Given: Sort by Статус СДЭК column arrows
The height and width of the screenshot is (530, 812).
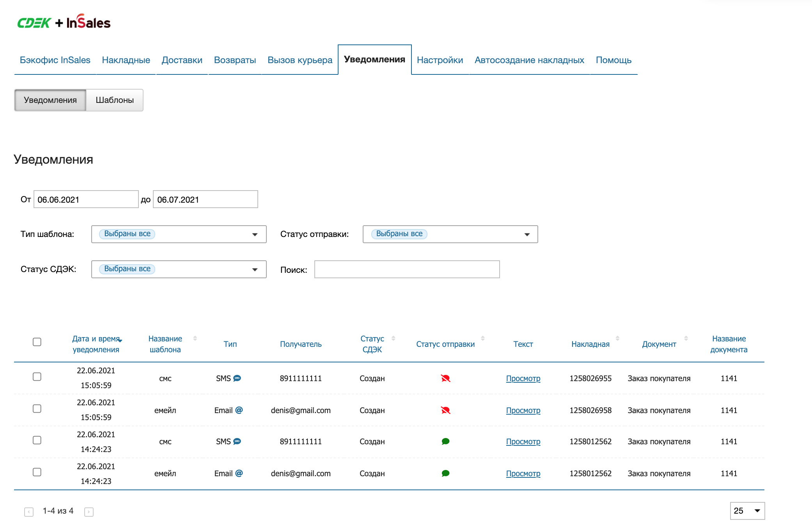Looking at the screenshot, I should (x=393, y=338).
